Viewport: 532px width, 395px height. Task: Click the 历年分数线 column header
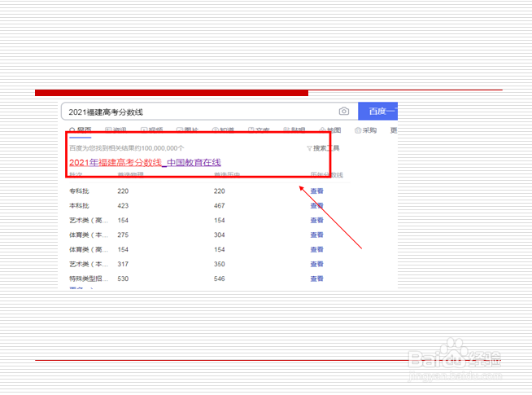point(327,174)
